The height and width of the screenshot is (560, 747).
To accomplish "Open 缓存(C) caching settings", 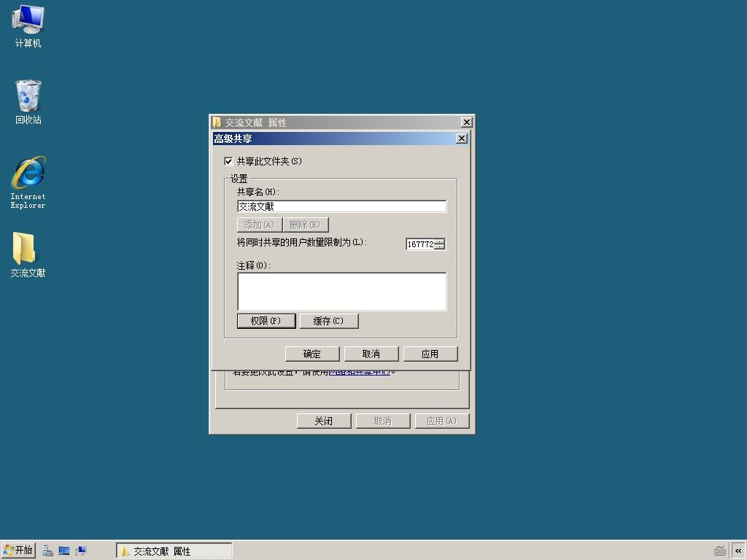I will tap(329, 321).
